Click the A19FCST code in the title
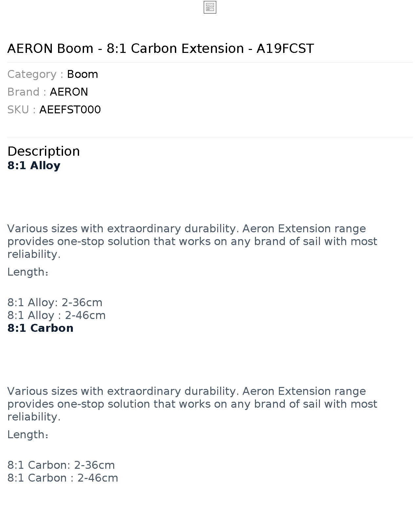This screenshot has height=521, width=420. point(285,48)
